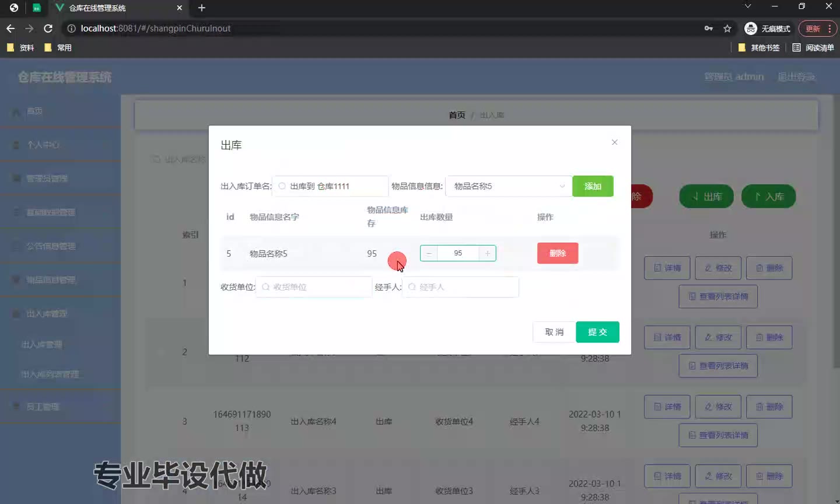Collapse 出入库管理 parent sidebar menu
Image resolution: width=840 pixels, height=504 pixels.
(60, 314)
